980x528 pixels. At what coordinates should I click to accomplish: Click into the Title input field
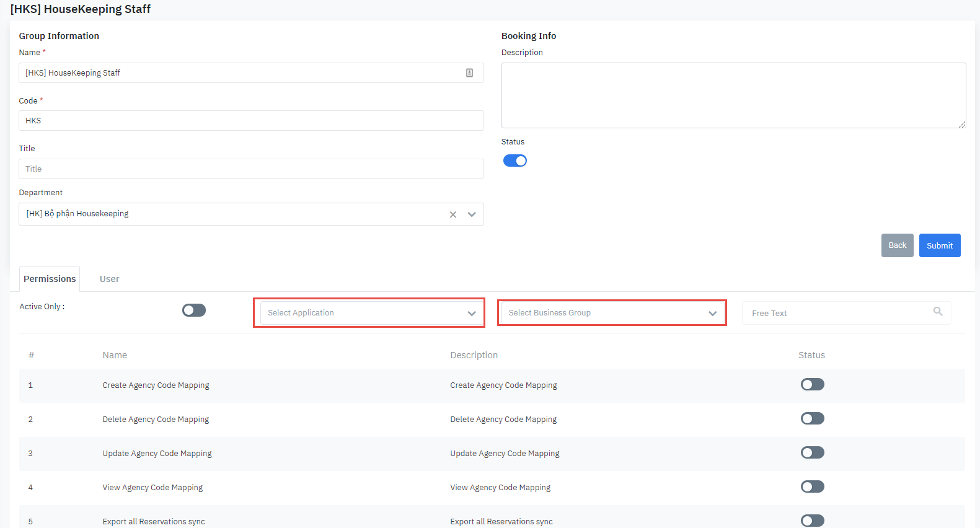point(251,169)
